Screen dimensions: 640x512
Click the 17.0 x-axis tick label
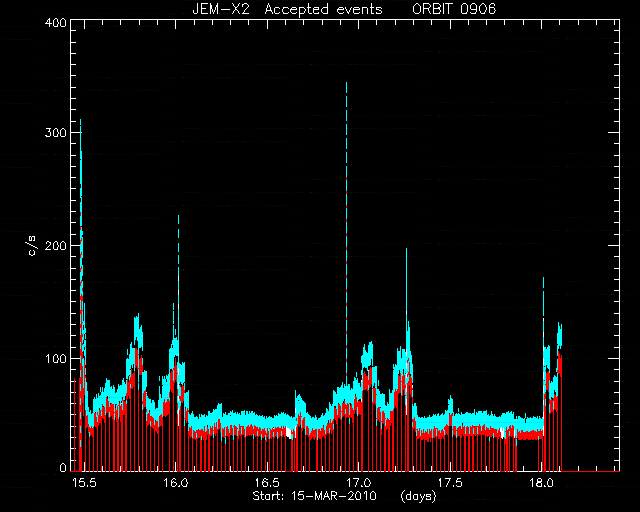pos(359,483)
